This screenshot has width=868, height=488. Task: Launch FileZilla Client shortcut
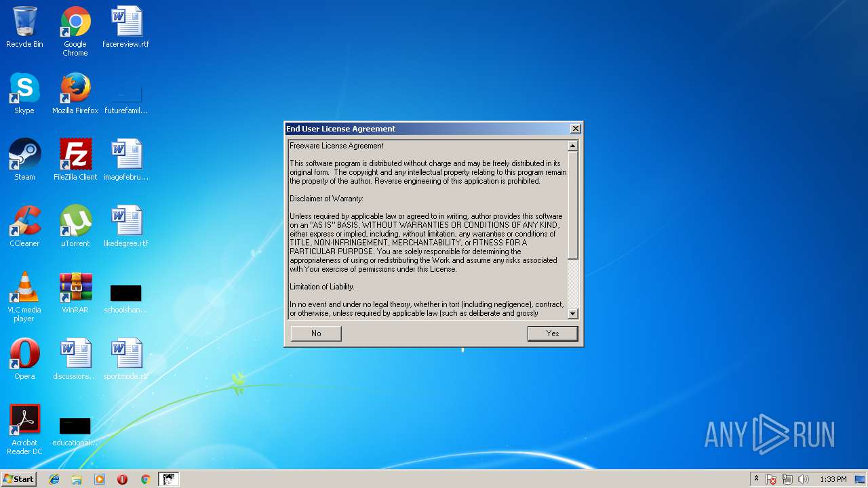(75, 160)
